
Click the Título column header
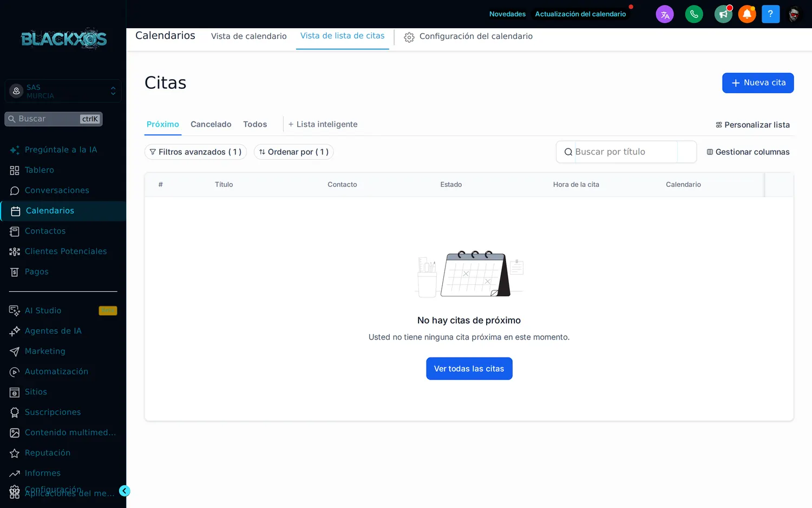point(224,185)
